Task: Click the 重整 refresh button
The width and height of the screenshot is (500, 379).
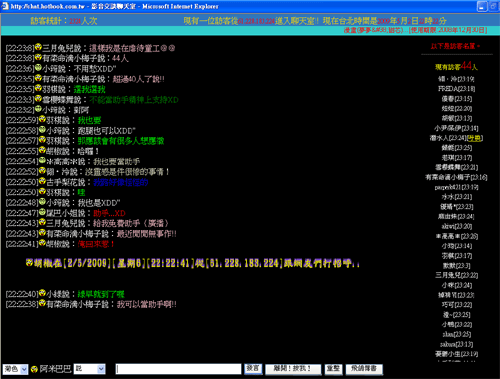Action: [x=333, y=369]
